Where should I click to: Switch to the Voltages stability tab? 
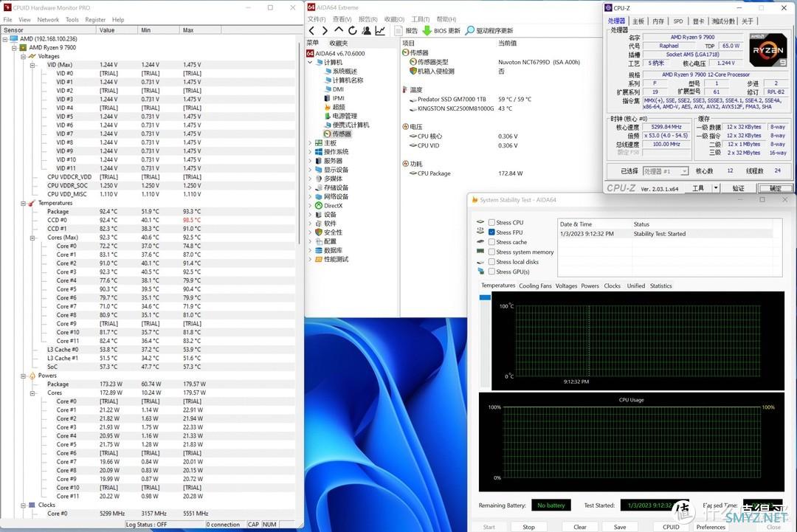(x=566, y=286)
